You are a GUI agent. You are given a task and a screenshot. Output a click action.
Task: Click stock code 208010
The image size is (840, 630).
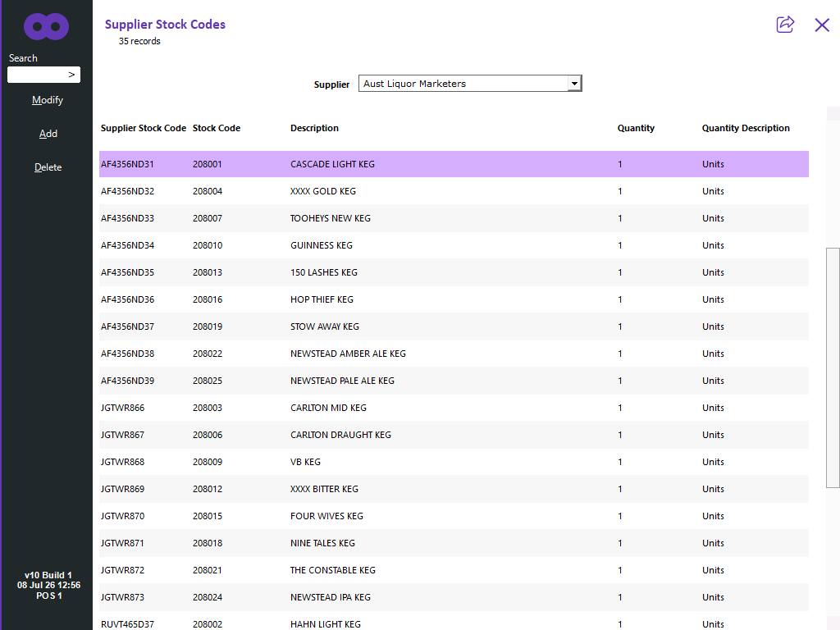(208, 245)
